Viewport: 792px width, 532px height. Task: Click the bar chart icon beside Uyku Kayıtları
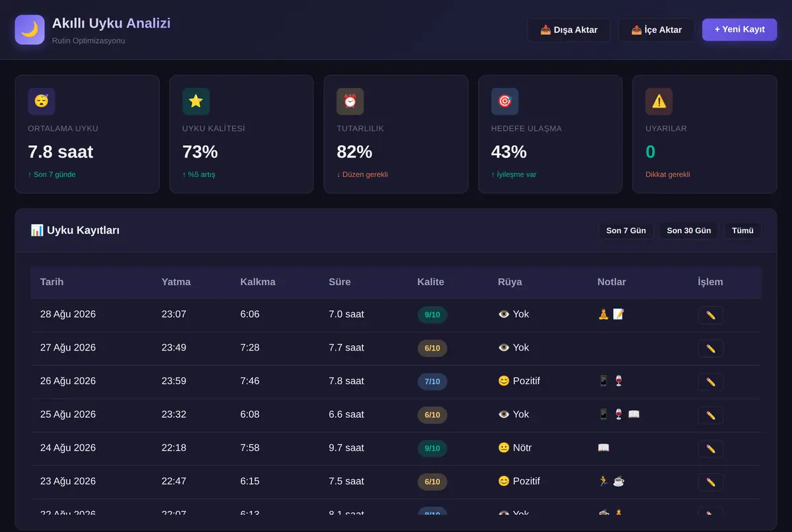click(37, 230)
